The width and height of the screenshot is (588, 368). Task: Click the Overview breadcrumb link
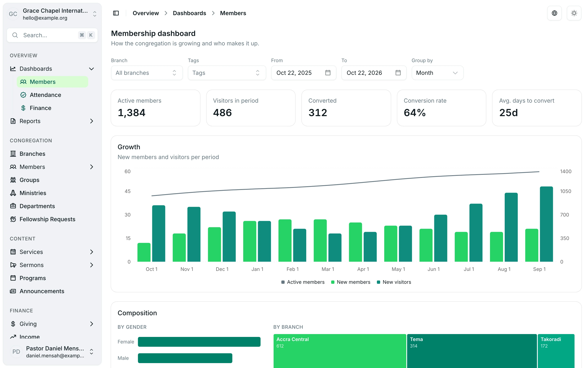click(146, 13)
